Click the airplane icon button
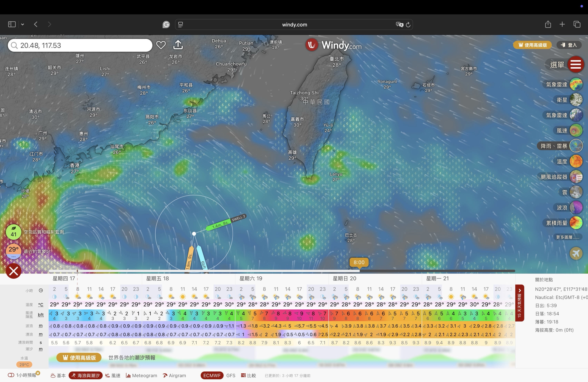588x382 pixels. click(x=576, y=253)
